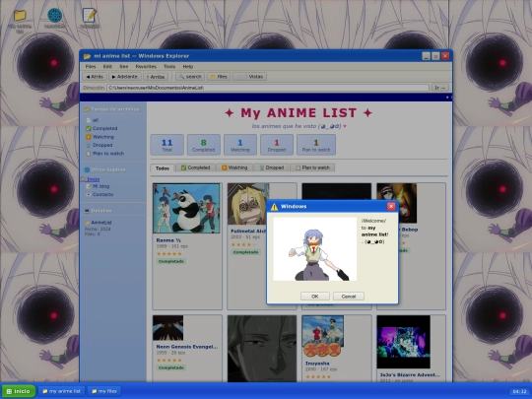The height and width of the screenshot is (399, 532).
Task: Click the warning icon in dialog title
Action: [x=274, y=207]
